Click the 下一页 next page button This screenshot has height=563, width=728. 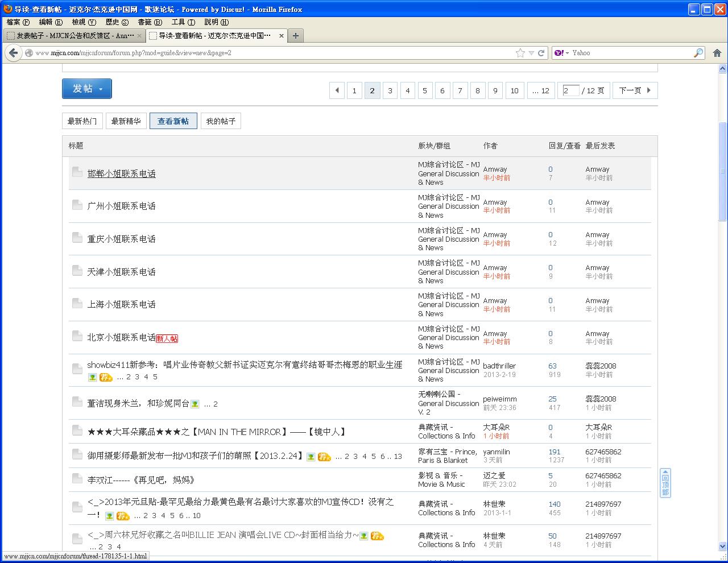coord(635,90)
